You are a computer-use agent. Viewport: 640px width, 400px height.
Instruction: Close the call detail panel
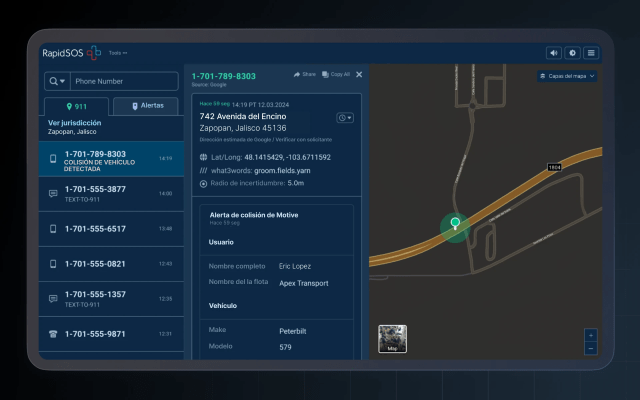(359, 75)
